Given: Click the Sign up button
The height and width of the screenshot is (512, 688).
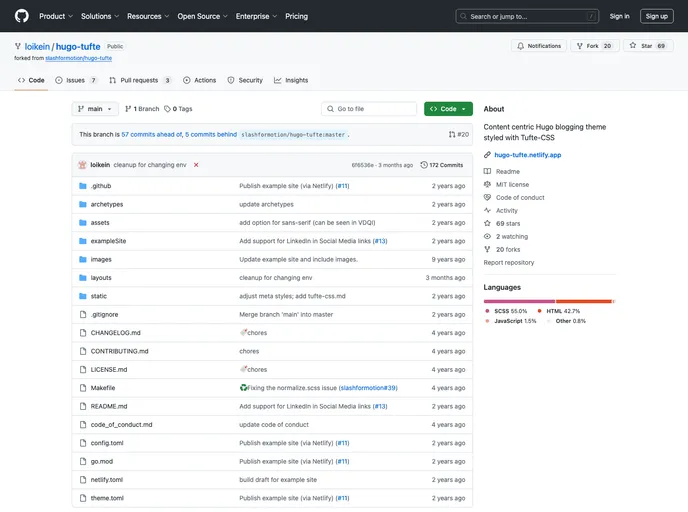Looking at the screenshot, I should coord(656,16).
